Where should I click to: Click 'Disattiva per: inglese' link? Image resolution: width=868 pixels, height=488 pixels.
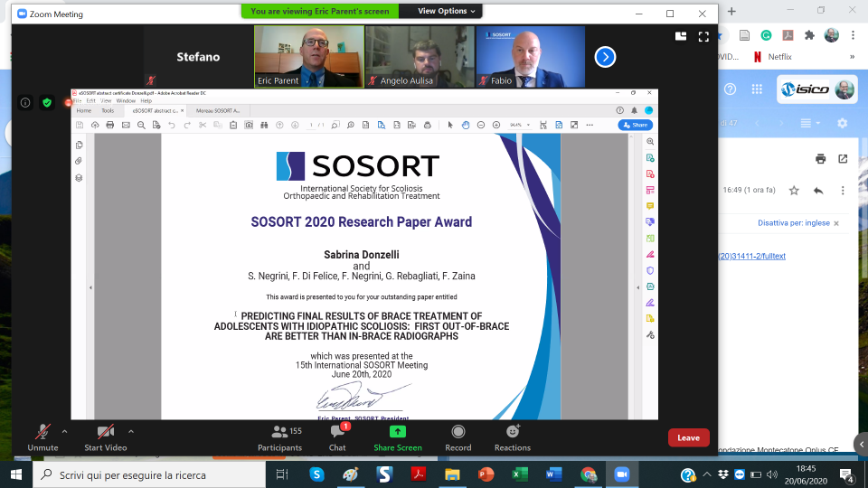click(x=794, y=223)
